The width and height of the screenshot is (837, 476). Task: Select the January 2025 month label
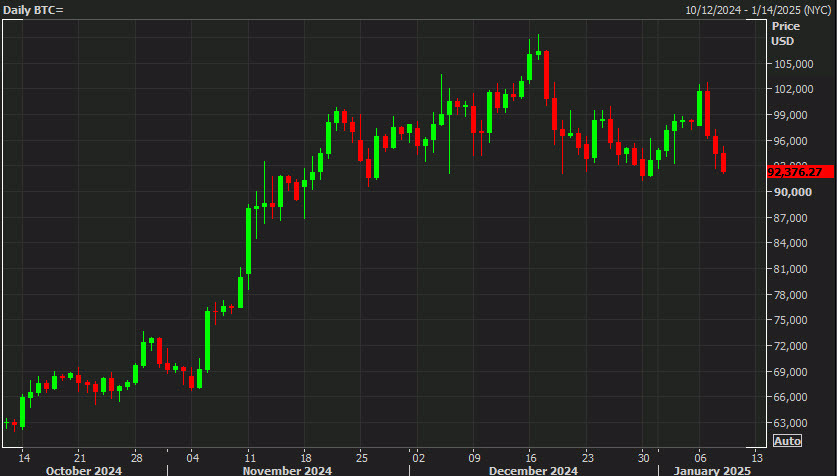click(x=712, y=471)
